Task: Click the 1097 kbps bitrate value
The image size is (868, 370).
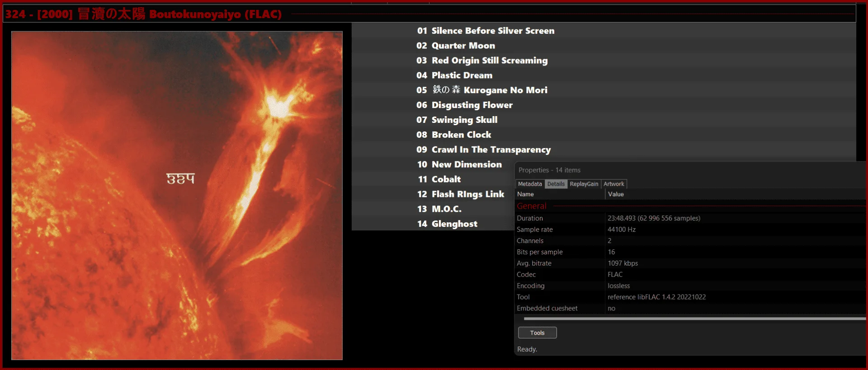Action: pos(623,263)
